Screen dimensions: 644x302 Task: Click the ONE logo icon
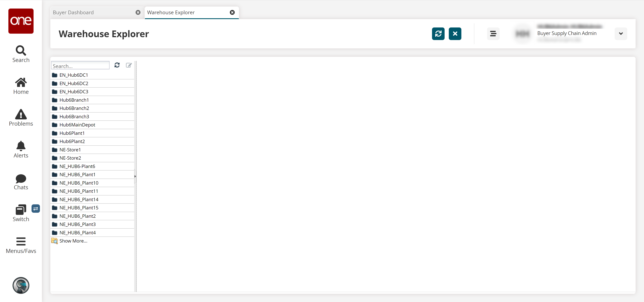pyautogui.click(x=21, y=21)
